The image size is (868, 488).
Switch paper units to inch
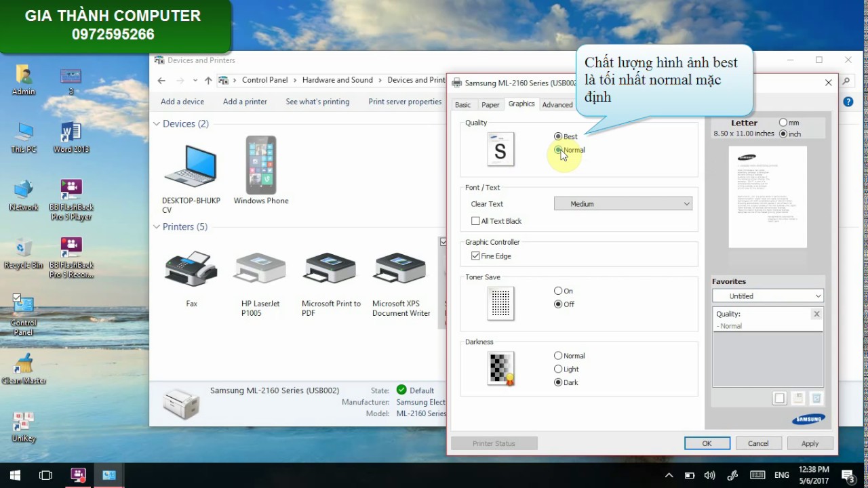coord(790,134)
